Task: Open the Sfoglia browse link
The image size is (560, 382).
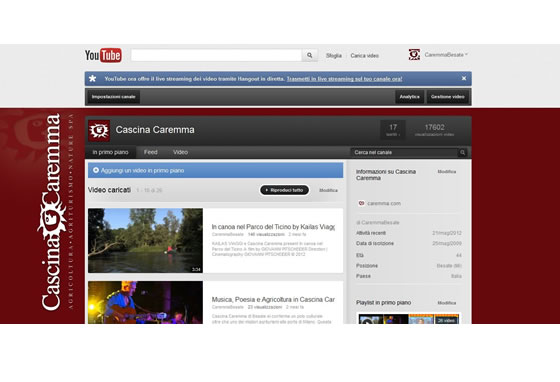Action: (x=334, y=56)
